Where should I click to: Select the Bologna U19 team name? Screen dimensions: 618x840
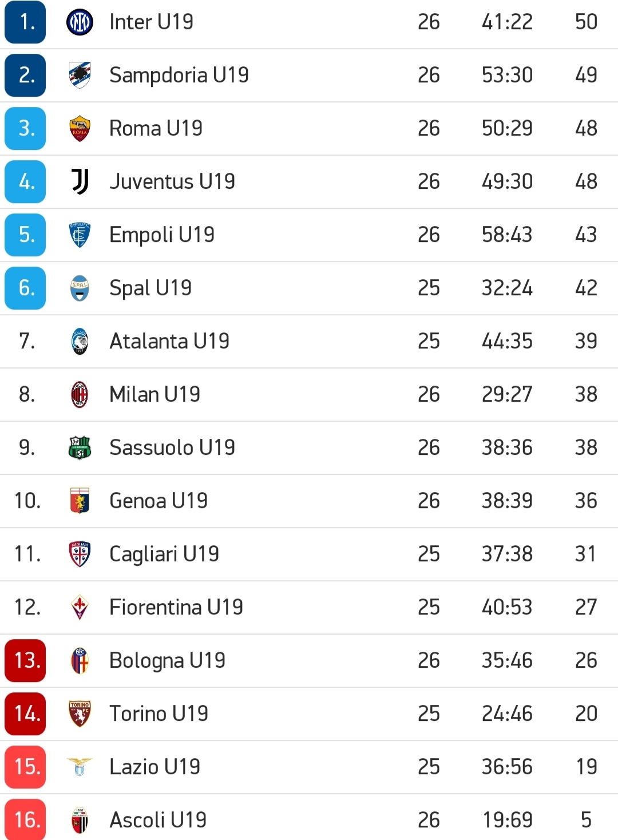[x=167, y=661]
